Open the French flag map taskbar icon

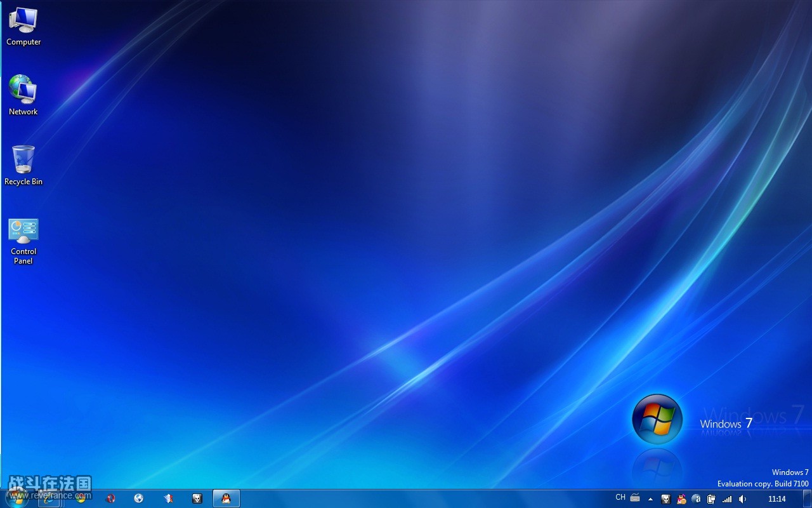pos(168,498)
